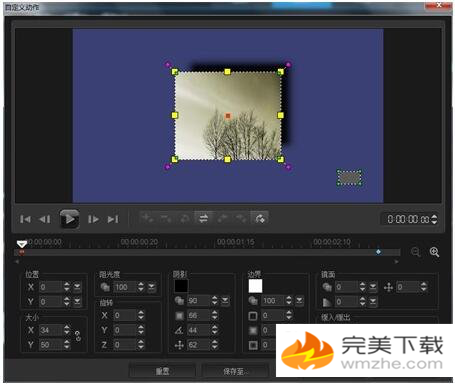
Task: Select the top-center yellow resize handle
Action: pyautogui.click(x=227, y=71)
